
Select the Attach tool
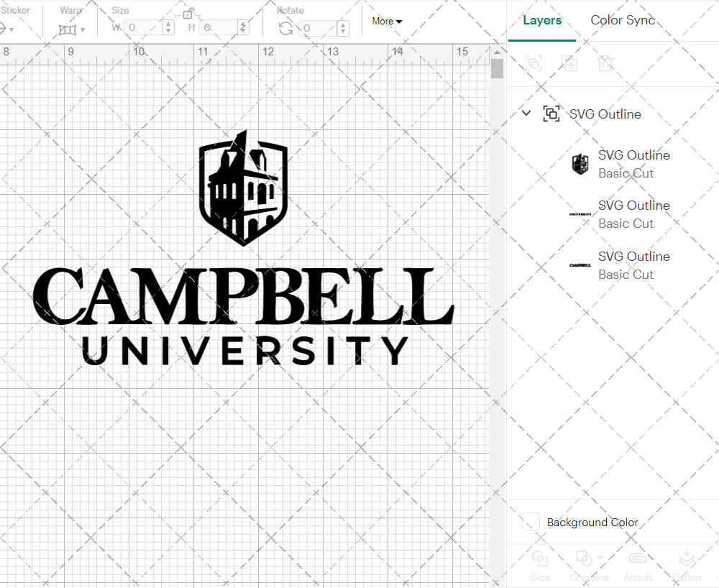(638, 559)
